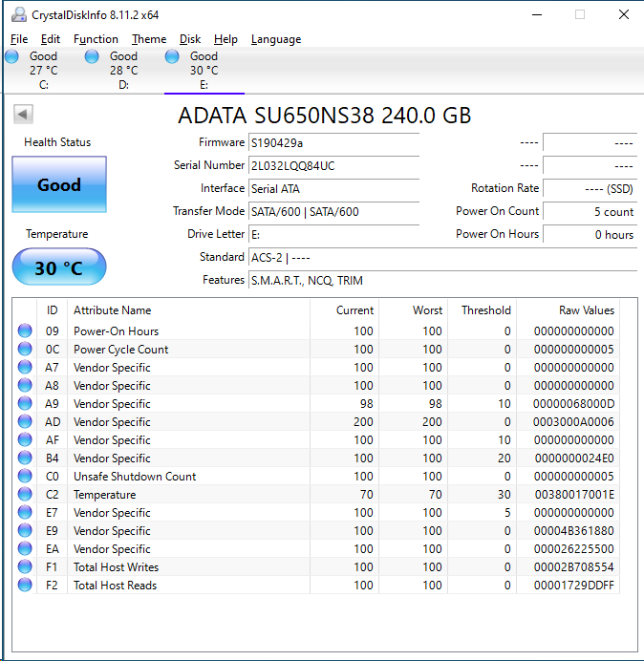
Task: Click status orb next to Temperature attribute
Action: pyautogui.click(x=25, y=495)
